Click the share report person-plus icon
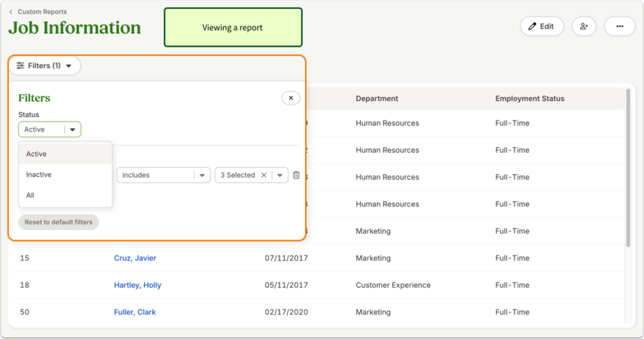The width and height of the screenshot is (644, 339). point(584,26)
